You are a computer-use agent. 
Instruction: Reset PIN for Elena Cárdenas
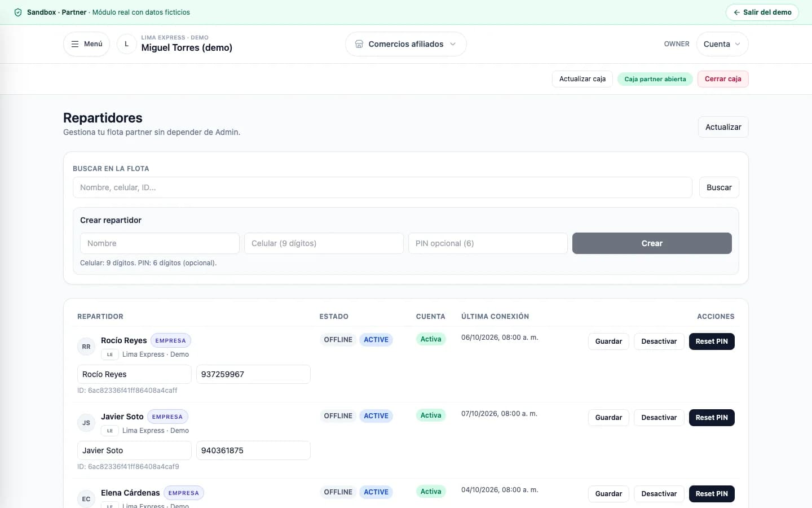[x=712, y=494]
